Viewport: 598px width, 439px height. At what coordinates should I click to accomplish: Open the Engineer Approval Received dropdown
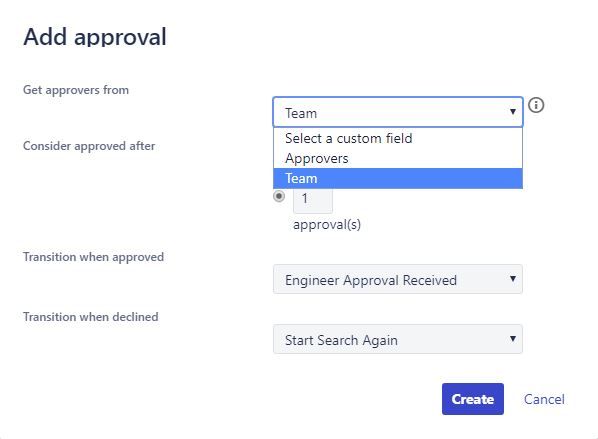[x=398, y=279]
